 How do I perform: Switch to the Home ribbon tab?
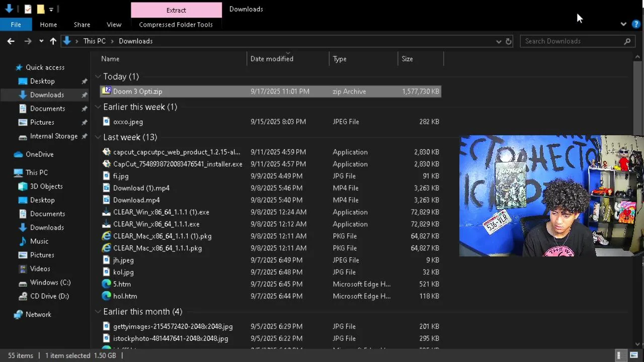48,24
